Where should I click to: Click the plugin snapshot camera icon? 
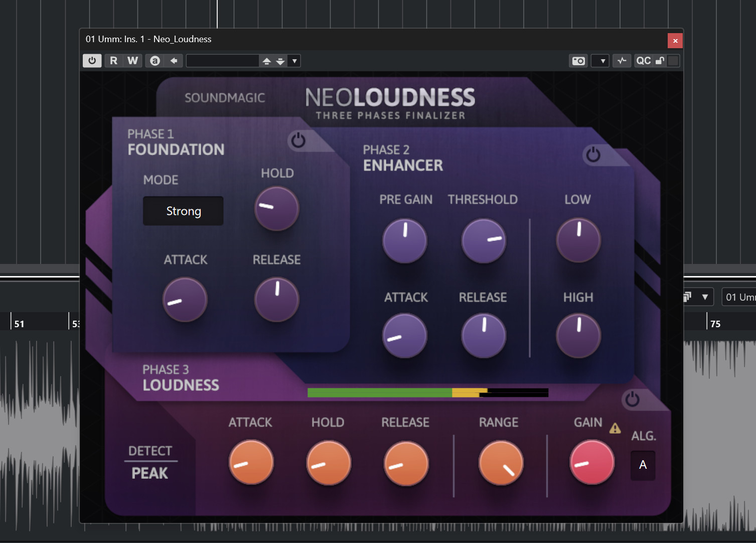(x=578, y=61)
